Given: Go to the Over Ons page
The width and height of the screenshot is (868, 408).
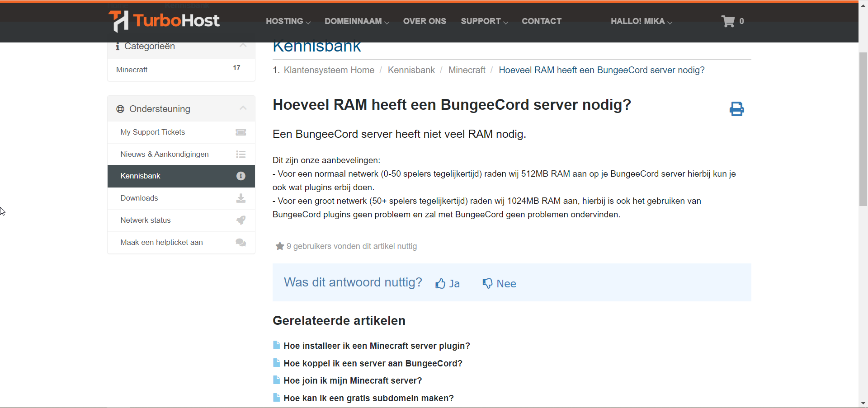Looking at the screenshot, I should coord(424,21).
